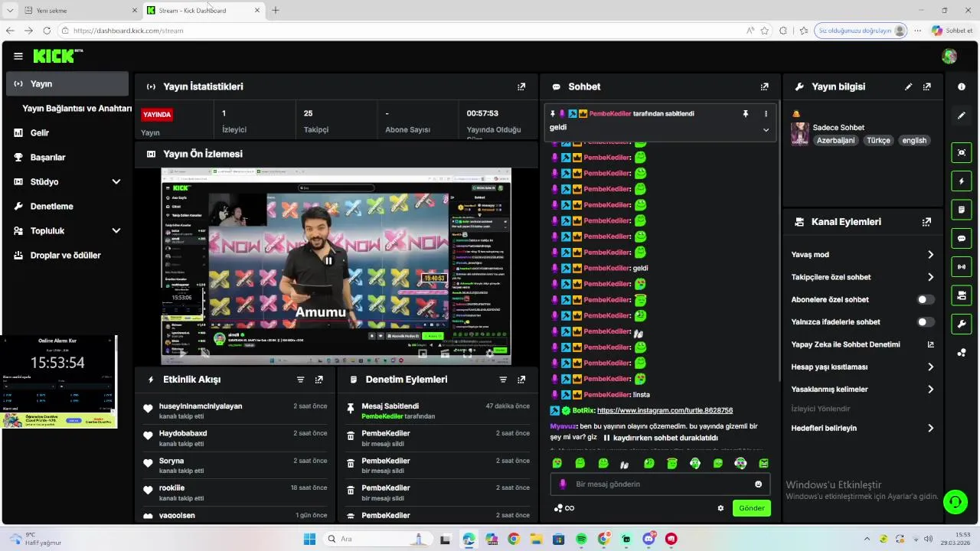The image size is (980, 551).
Task: Open the hamburger navigation menu
Action: [18, 56]
